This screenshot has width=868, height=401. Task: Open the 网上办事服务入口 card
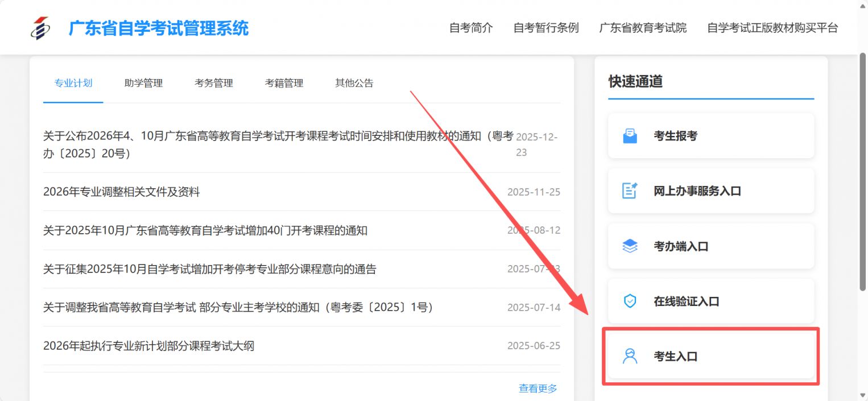tap(711, 191)
